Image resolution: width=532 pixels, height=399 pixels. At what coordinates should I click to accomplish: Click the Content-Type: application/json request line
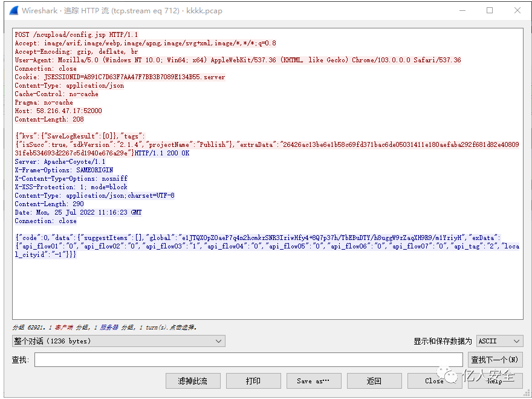tap(69, 85)
